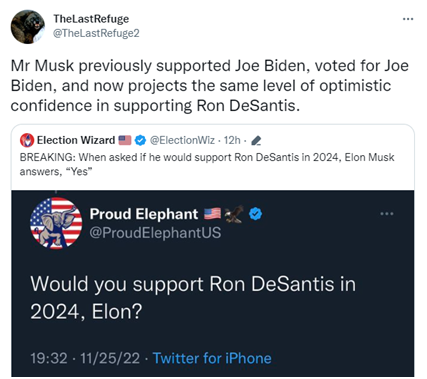Click Proud Elephant's blue verified checkmark

click(x=255, y=214)
